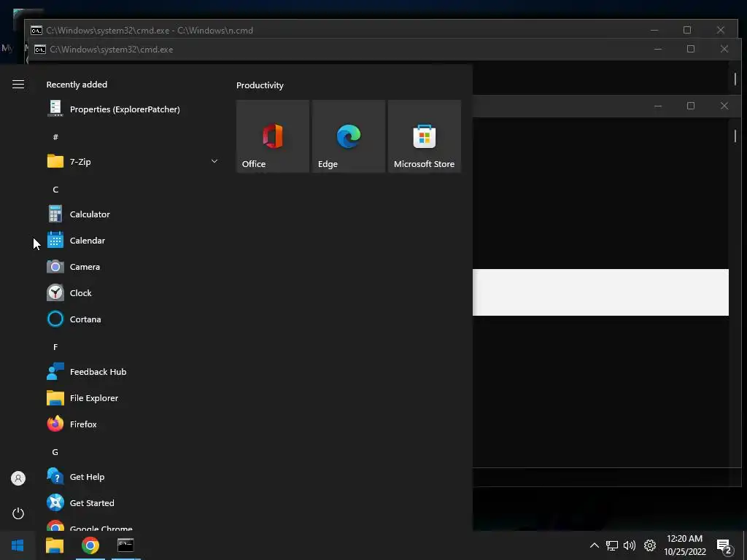Screen dimensions: 747x560
Task: Close the cmd.exe n.cmd window
Action: (720, 30)
